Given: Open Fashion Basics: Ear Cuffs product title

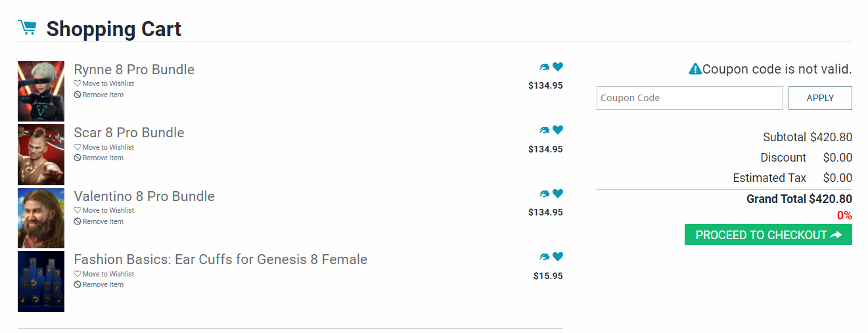Looking at the screenshot, I should pyautogui.click(x=220, y=259).
